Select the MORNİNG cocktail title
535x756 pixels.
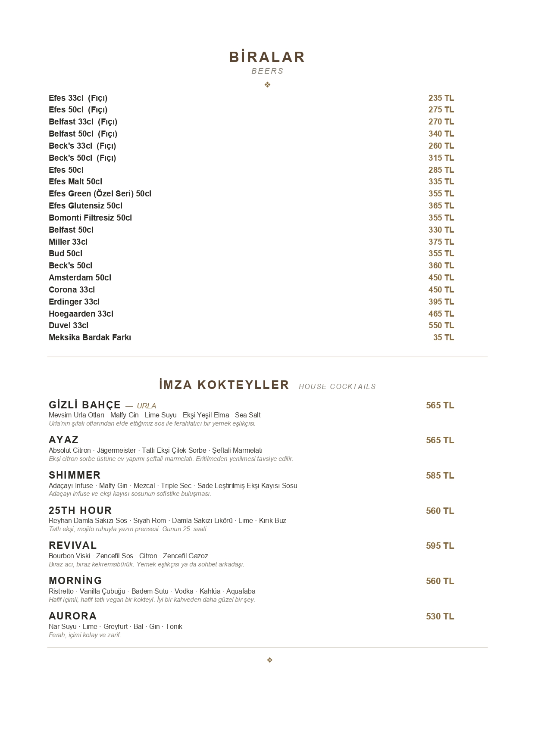coord(75,581)
